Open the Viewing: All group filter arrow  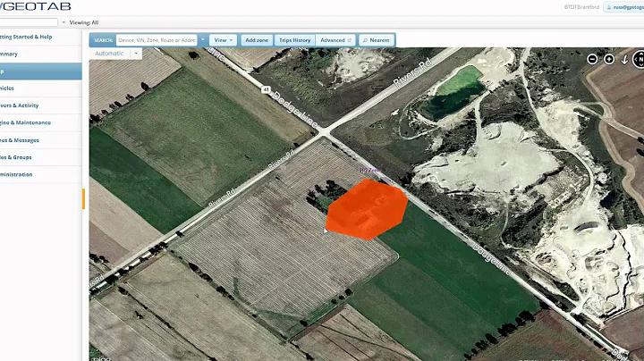(64, 22)
